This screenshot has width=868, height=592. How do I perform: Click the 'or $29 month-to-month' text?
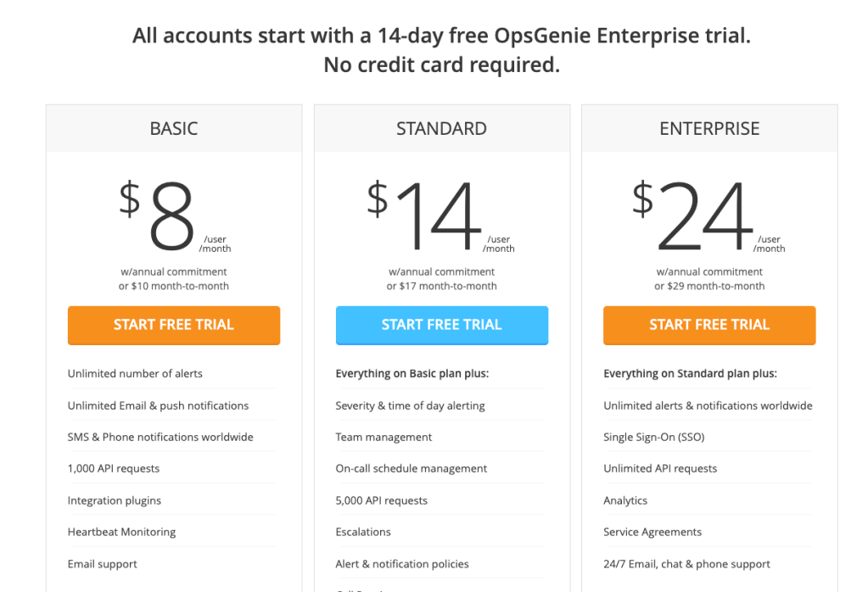coord(708,286)
